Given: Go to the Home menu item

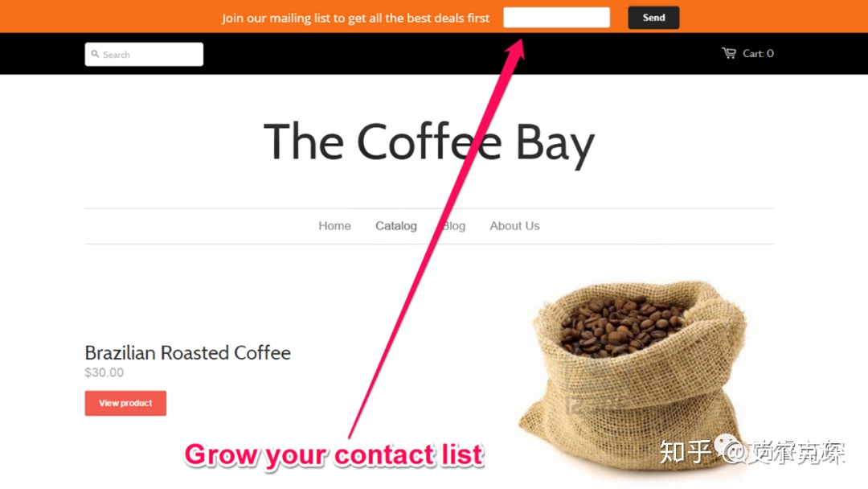Looking at the screenshot, I should pyautogui.click(x=334, y=226).
